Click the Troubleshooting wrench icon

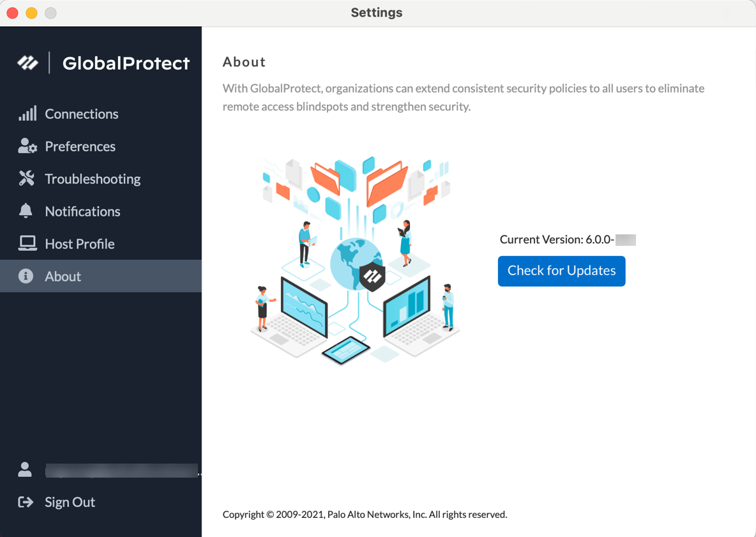[27, 179]
